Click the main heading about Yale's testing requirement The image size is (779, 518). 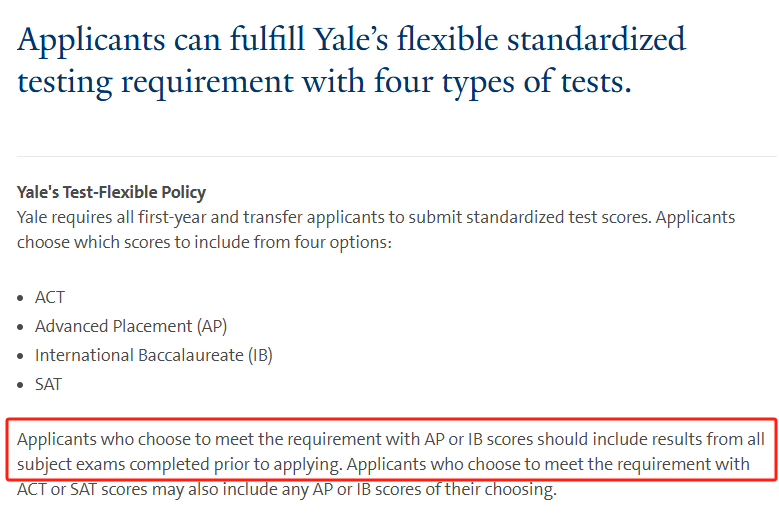352,60
